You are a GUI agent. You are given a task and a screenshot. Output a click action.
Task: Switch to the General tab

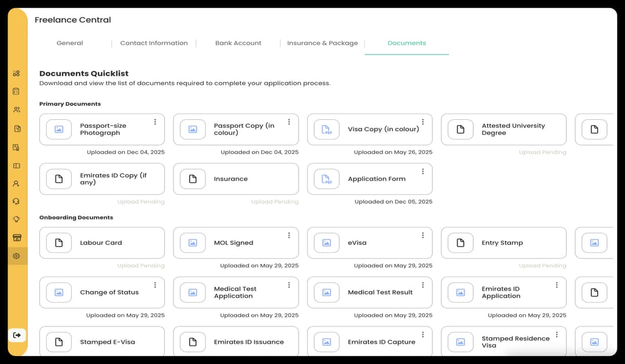click(69, 43)
